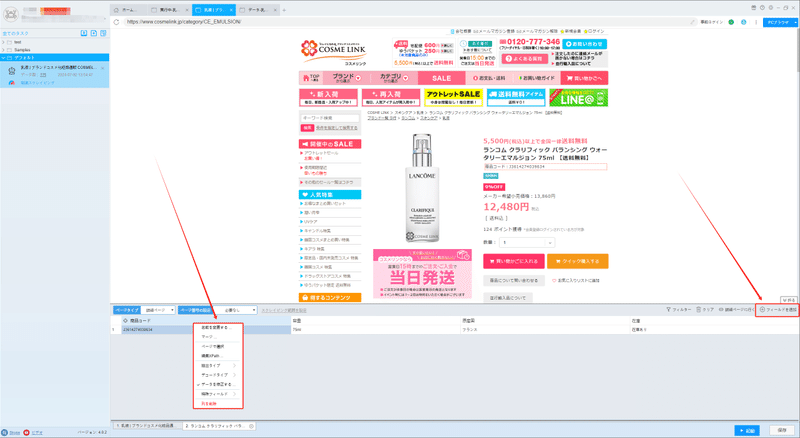This screenshot has width=800, height=438.
Task: Click the キーワード検索 field on the web page
Action: (330, 118)
